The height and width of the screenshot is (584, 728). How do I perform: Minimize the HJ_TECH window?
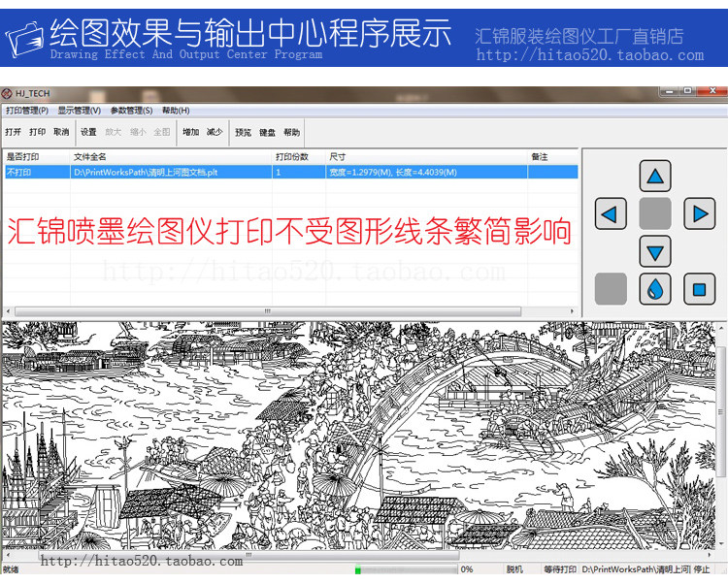click(669, 92)
